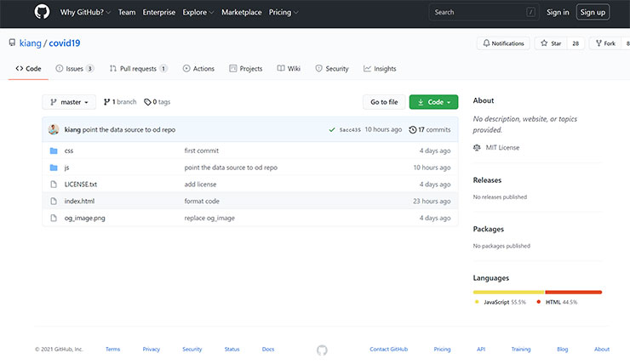The width and height of the screenshot is (630, 364).
Task: Switch to the Issues tab
Action: point(74,69)
